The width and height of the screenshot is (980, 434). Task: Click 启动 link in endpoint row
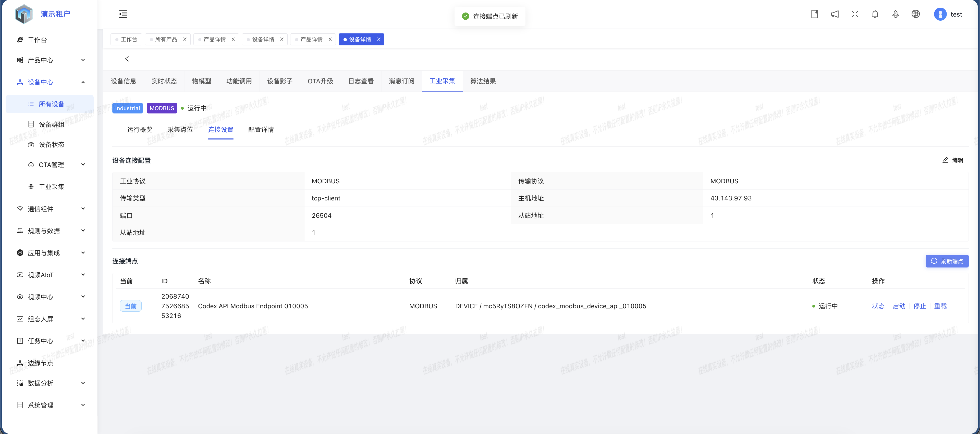point(899,306)
